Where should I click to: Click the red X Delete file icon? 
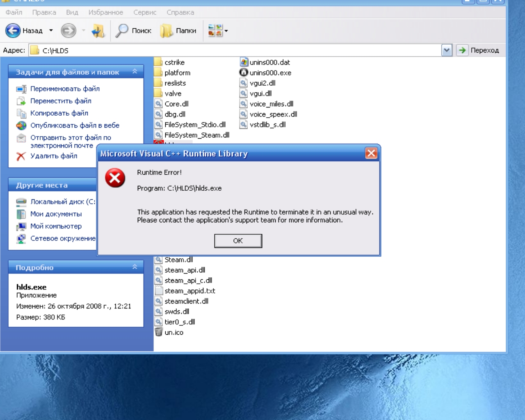click(21, 156)
